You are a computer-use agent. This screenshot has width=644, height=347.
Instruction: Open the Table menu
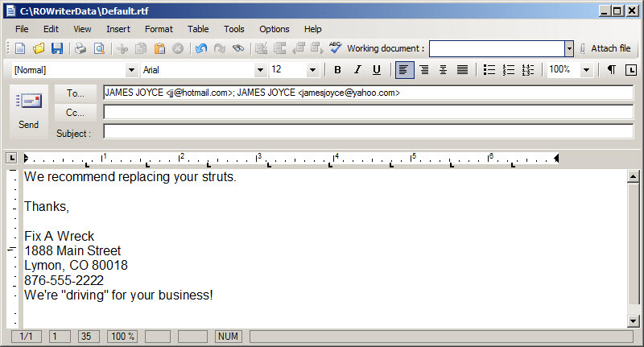(198, 29)
